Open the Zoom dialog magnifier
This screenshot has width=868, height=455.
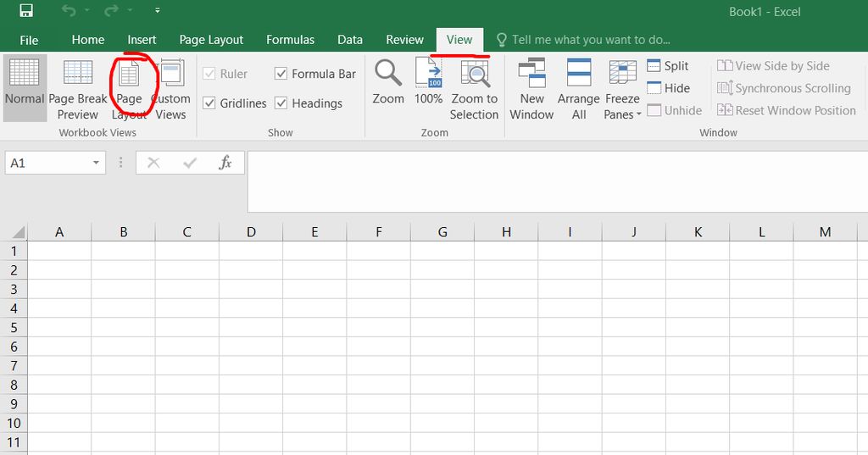[388, 83]
